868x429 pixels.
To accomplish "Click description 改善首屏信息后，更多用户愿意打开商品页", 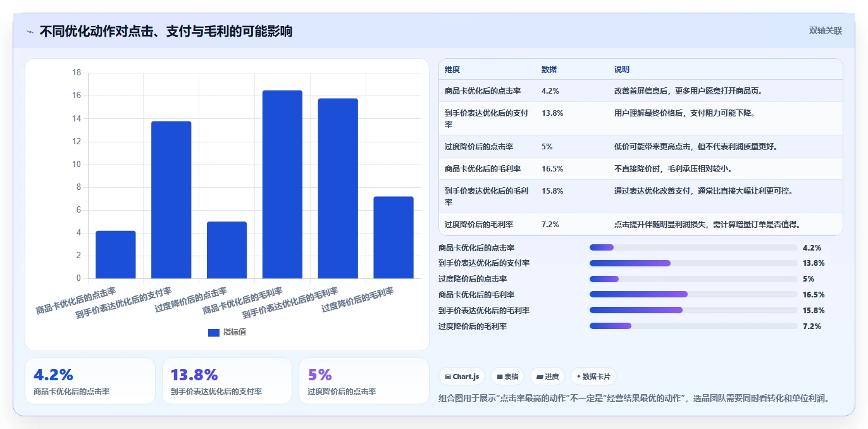I will [688, 91].
